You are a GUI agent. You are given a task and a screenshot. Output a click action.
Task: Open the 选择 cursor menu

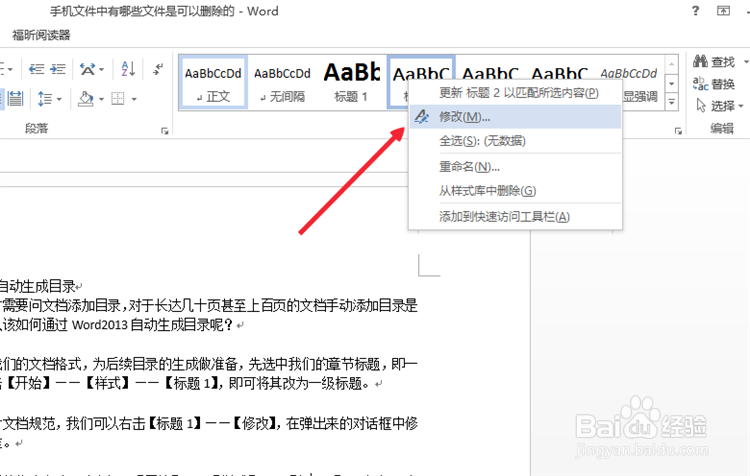(720, 105)
